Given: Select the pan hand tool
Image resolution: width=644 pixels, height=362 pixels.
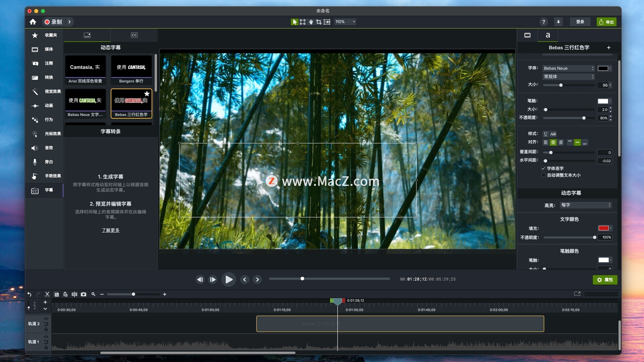Looking at the screenshot, I should click(311, 22).
